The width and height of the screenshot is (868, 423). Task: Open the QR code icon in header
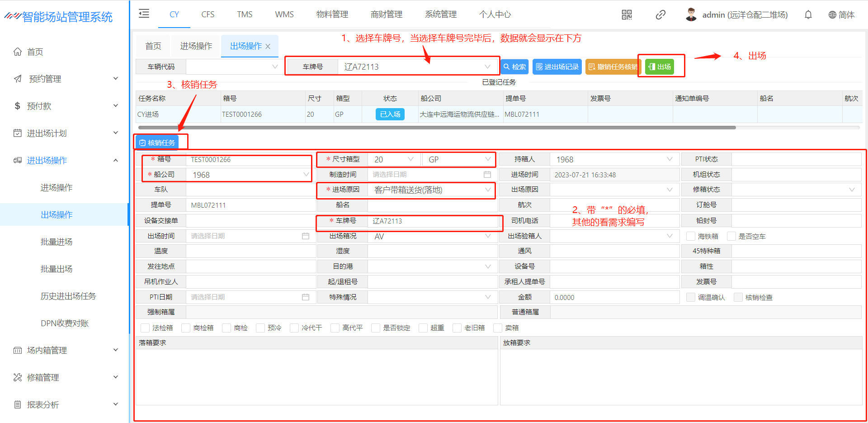tap(627, 15)
